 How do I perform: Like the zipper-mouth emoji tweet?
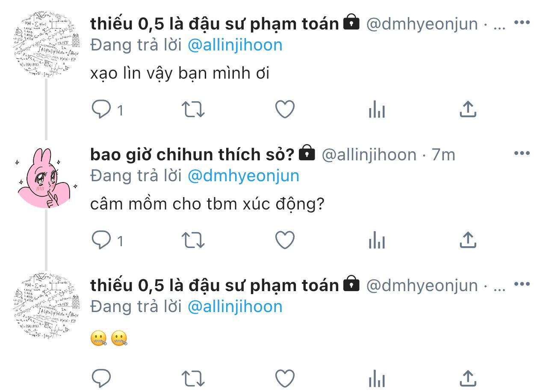(285, 378)
